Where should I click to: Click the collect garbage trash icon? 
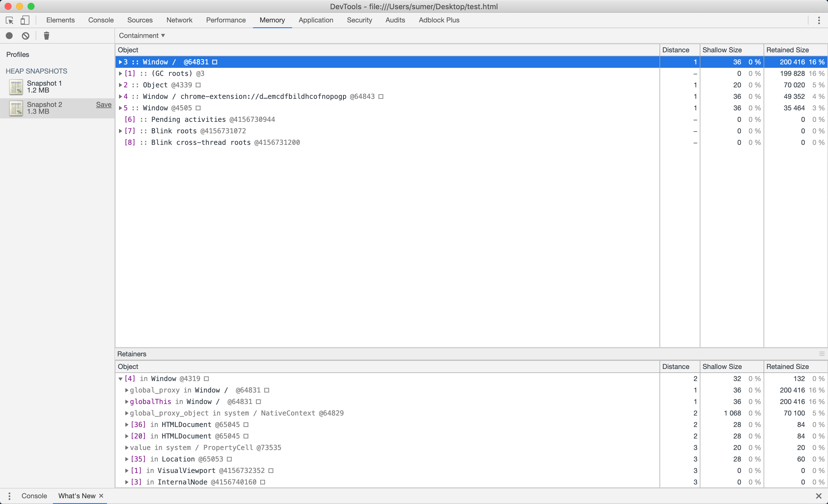tap(46, 36)
